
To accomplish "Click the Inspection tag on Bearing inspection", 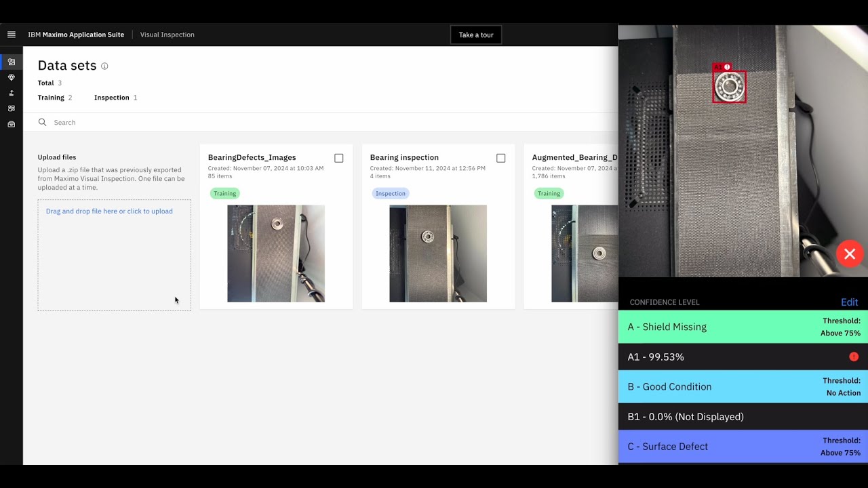I will point(391,193).
